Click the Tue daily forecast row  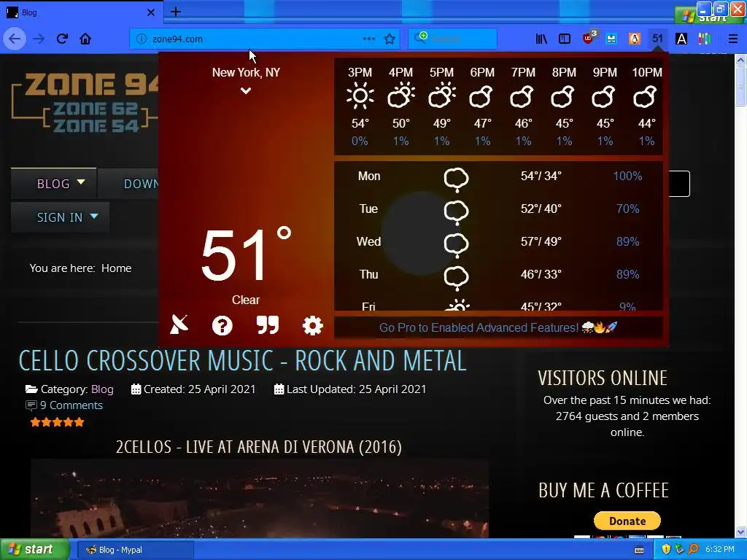(x=498, y=209)
